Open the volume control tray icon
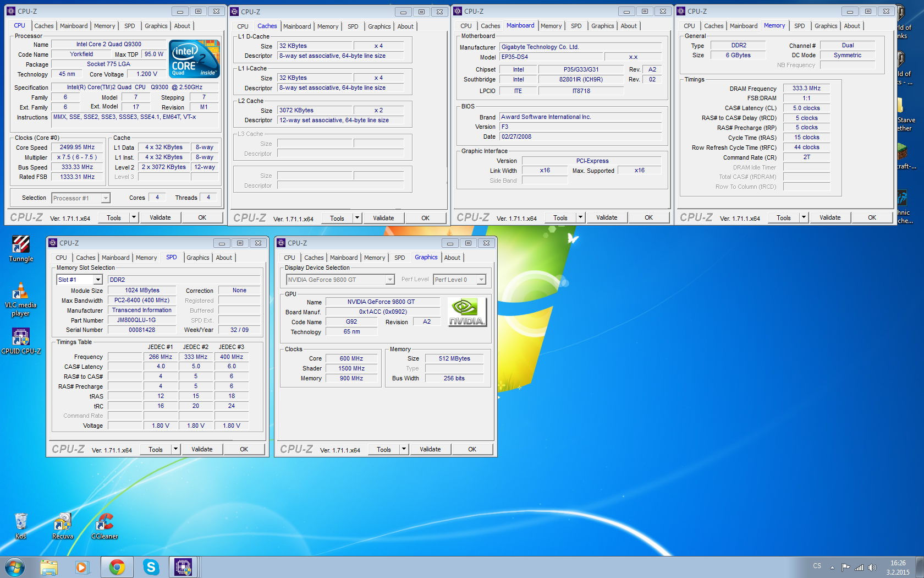The height and width of the screenshot is (578, 924). pos(872,568)
